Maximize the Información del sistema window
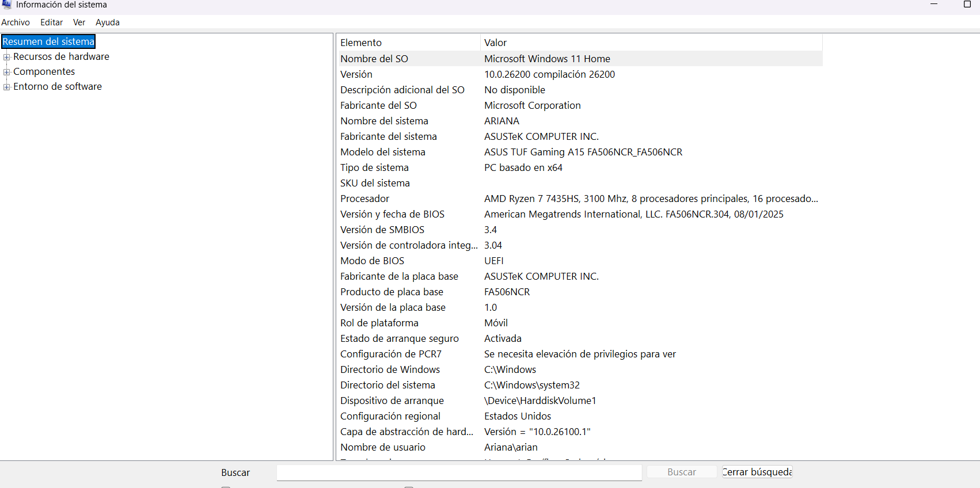The height and width of the screenshot is (488, 980). (967, 5)
